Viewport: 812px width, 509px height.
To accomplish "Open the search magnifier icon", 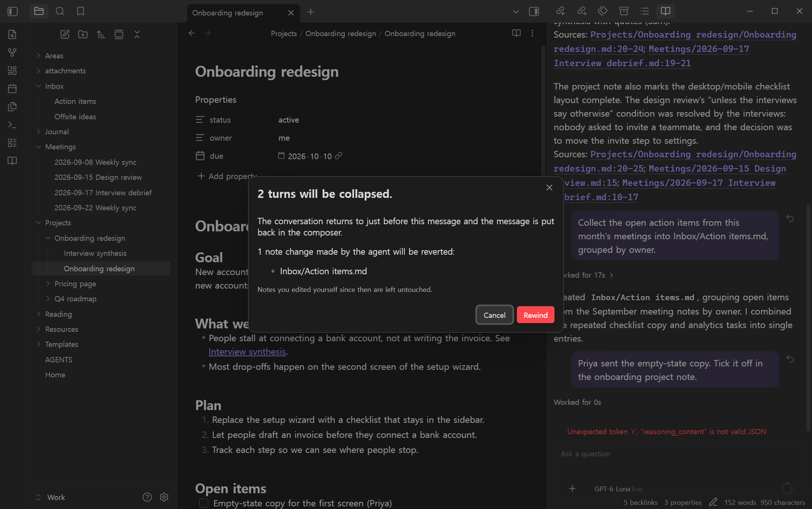I will click(x=60, y=11).
